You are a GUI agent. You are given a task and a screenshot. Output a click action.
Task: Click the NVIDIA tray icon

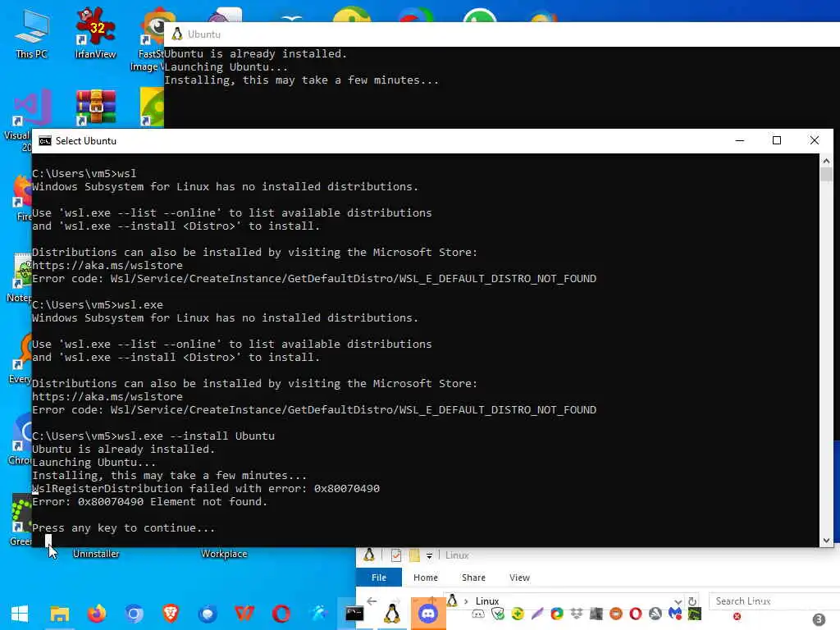(x=695, y=614)
